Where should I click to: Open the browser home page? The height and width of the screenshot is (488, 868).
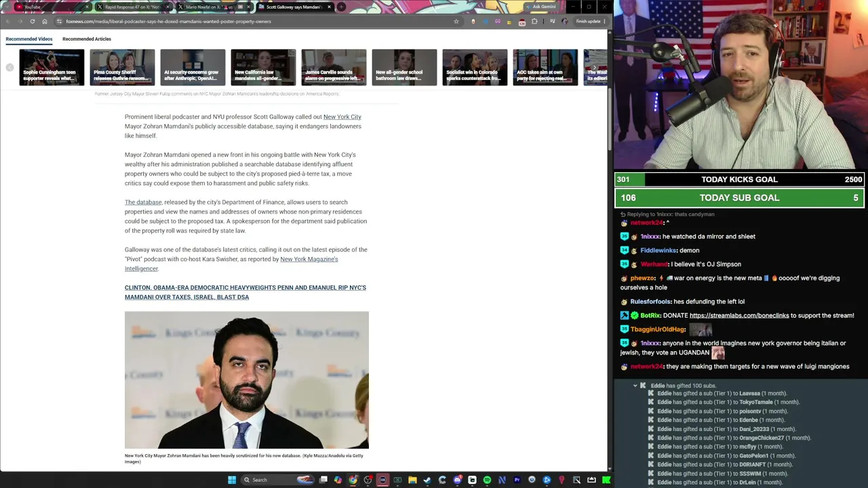tap(45, 21)
